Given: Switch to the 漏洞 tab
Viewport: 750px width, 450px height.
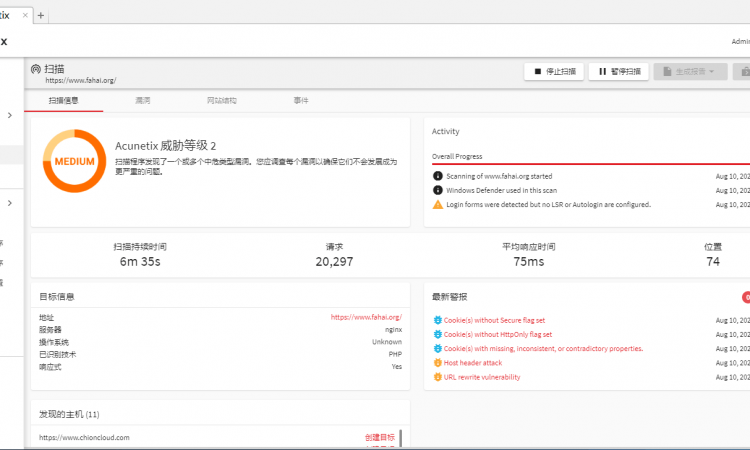Looking at the screenshot, I should coord(143,101).
